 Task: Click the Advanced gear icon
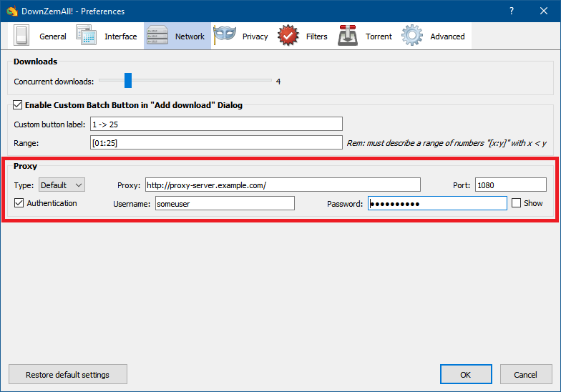click(412, 36)
